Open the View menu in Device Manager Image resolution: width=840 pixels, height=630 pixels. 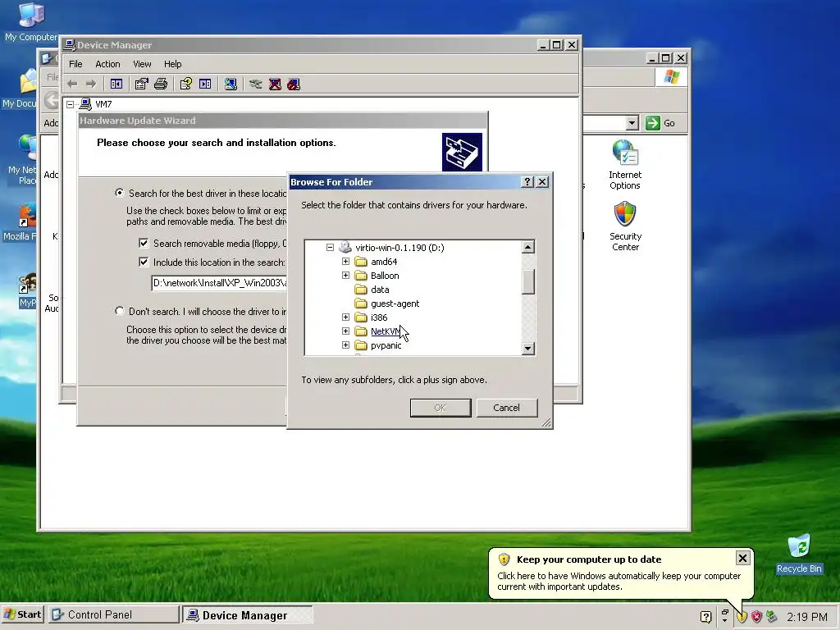pyautogui.click(x=142, y=64)
